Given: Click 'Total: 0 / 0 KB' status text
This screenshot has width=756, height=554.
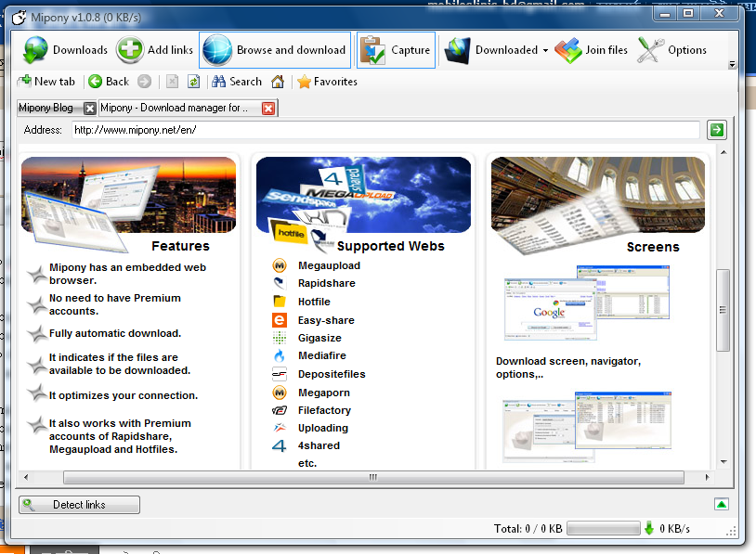Looking at the screenshot, I should click(x=528, y=529).
